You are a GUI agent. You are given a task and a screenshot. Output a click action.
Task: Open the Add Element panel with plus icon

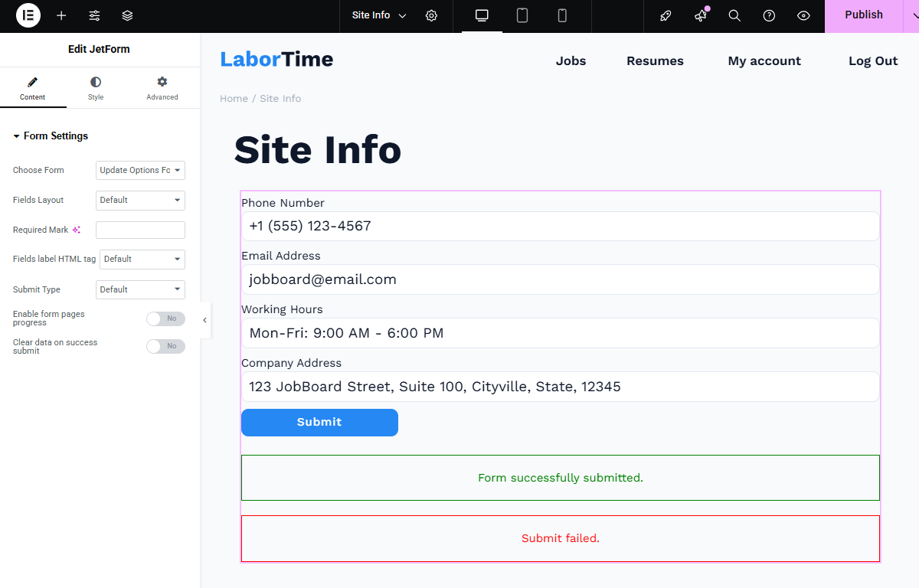tap(61, 15)
